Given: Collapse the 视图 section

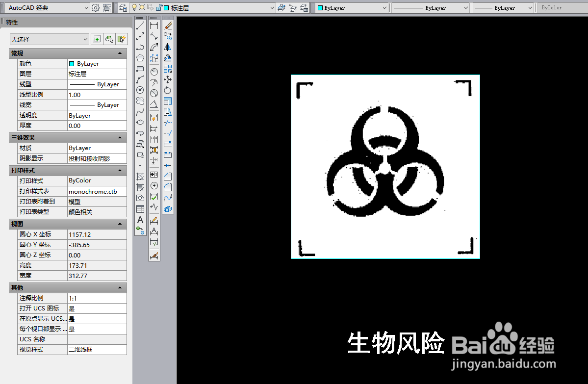Looking at the screenshot, I should point(120,224).
